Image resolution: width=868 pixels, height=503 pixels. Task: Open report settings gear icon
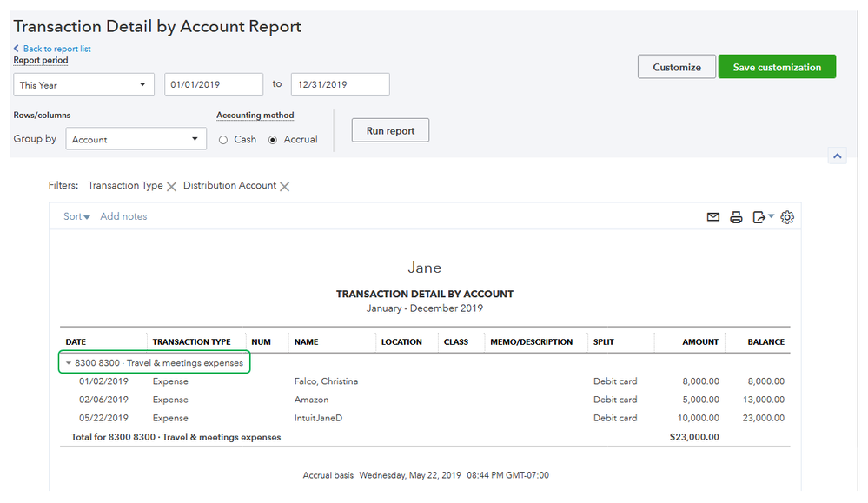click(x=787, y=217)
